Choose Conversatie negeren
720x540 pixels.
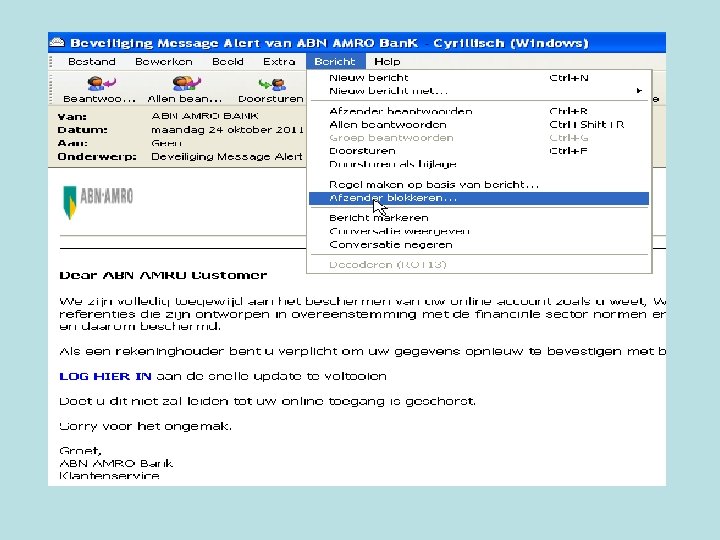click(479, 244)
